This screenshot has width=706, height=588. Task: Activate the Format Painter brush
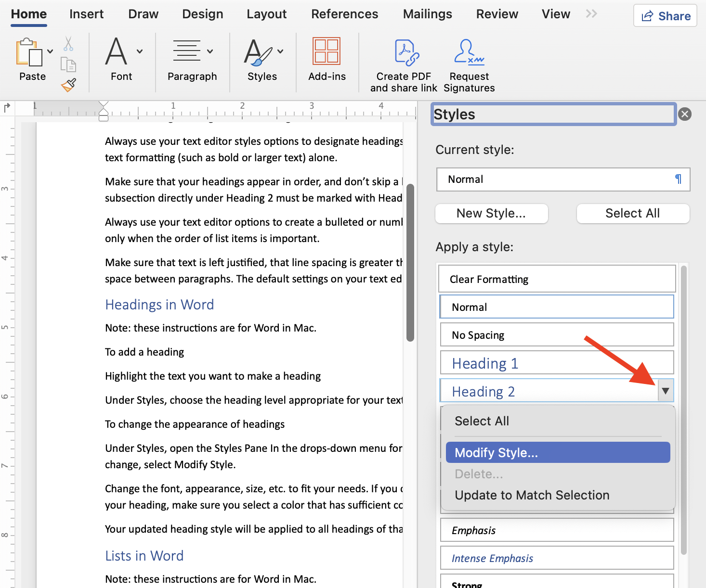(x=68, y=84)
